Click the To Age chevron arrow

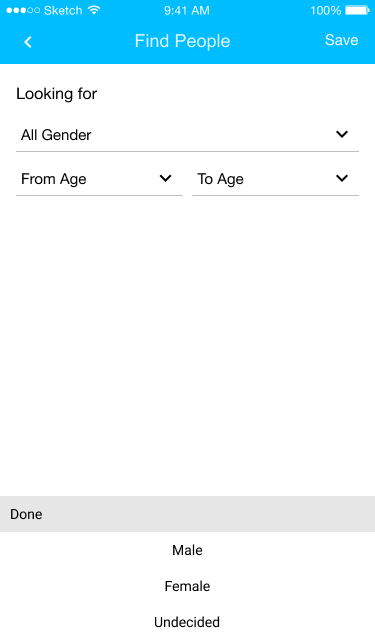pos(342,178)
